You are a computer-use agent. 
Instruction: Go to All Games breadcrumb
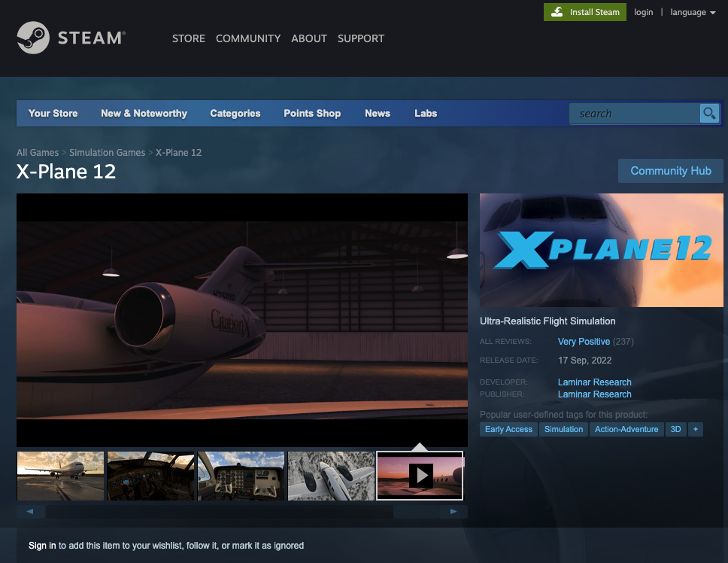tap(38, 152)
